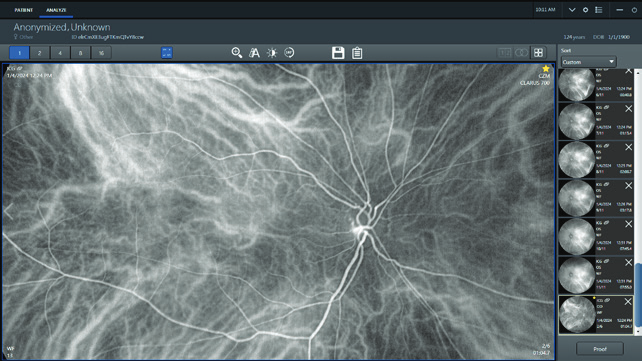
Task: Show 16 images per view
Action: coord(101,53)
